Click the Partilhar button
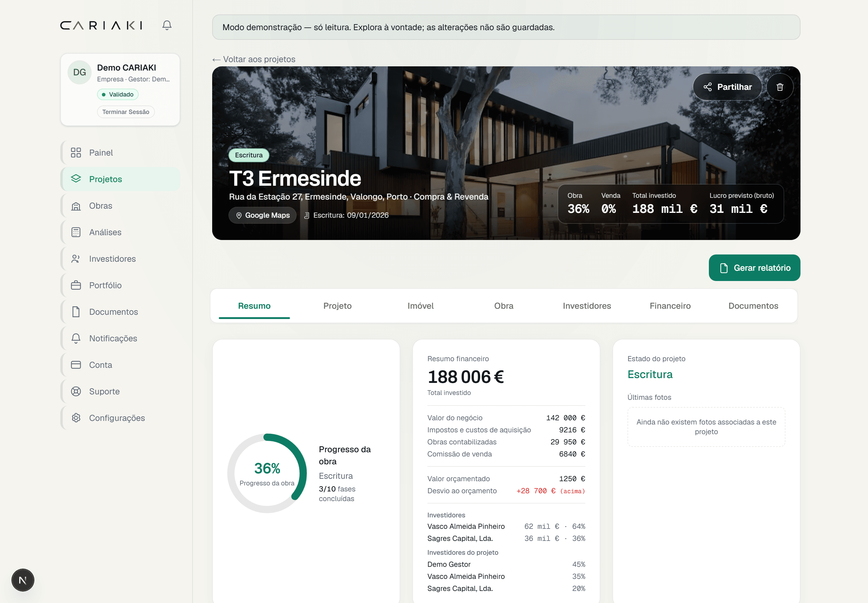The height and width of the screenshot is (603, 868). [x=727, y=87]
